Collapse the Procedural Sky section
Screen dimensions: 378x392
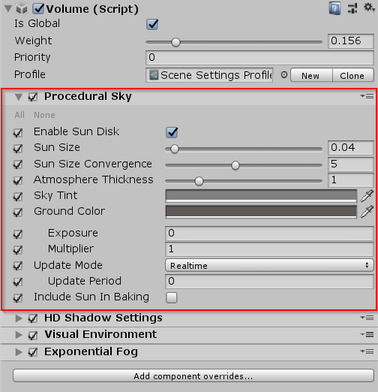pyautogui.click(x=19, y=97)
